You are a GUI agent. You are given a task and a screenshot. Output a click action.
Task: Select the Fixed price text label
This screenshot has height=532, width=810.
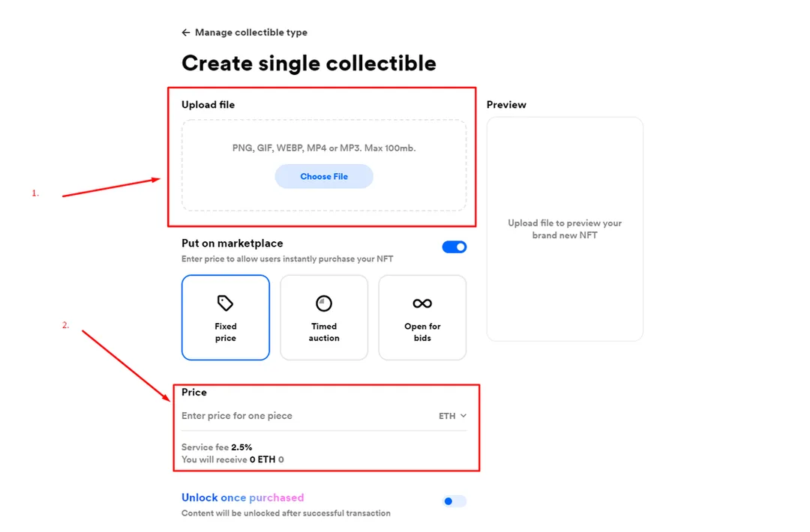[x=226, y=332]
